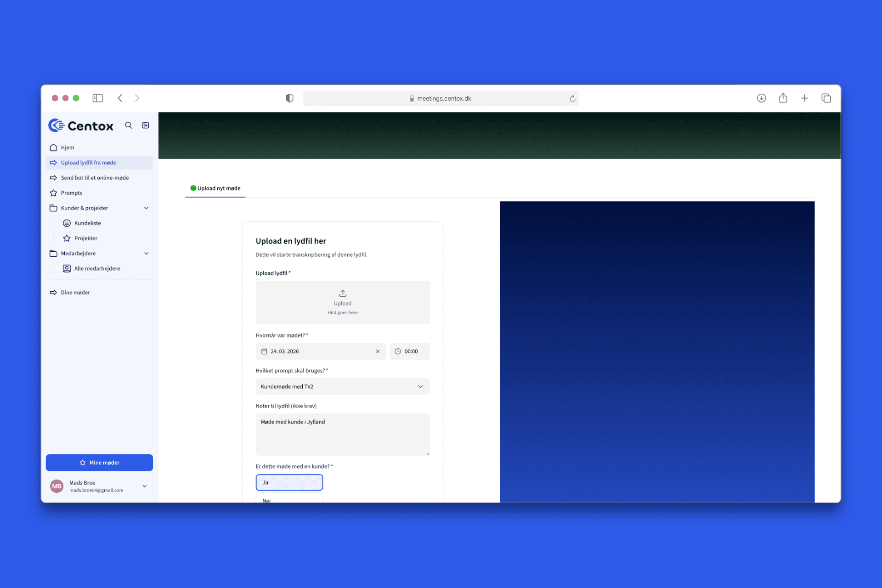Select the Ja option for customer meeting

289,482
